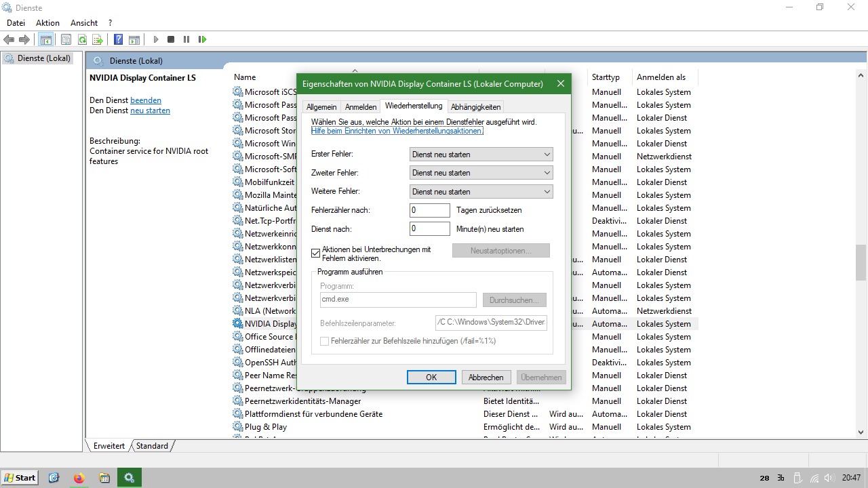Open the Ansicht menu

[x=84, y=23]
